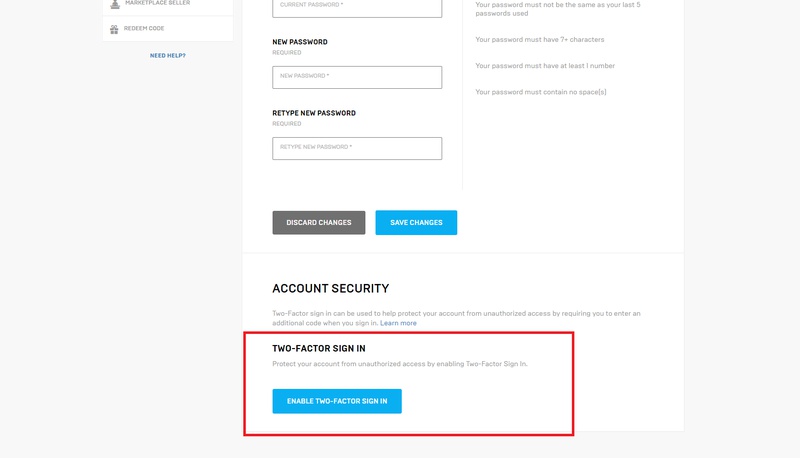Follow the Learn more link
The height and width of the screenshot is (458, 800).
tap(398, 323)
